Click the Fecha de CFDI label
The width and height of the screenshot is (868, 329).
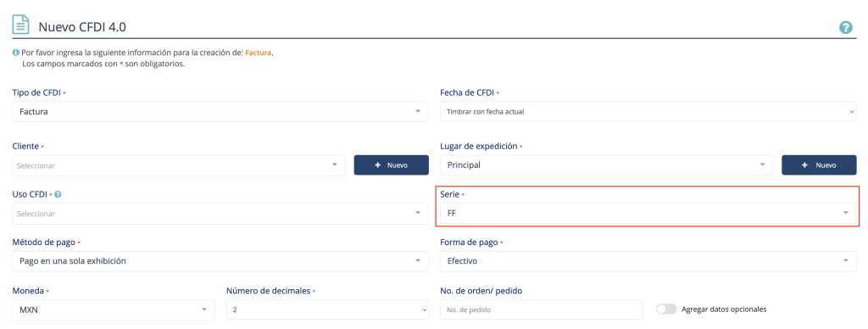tap(467, 92)
